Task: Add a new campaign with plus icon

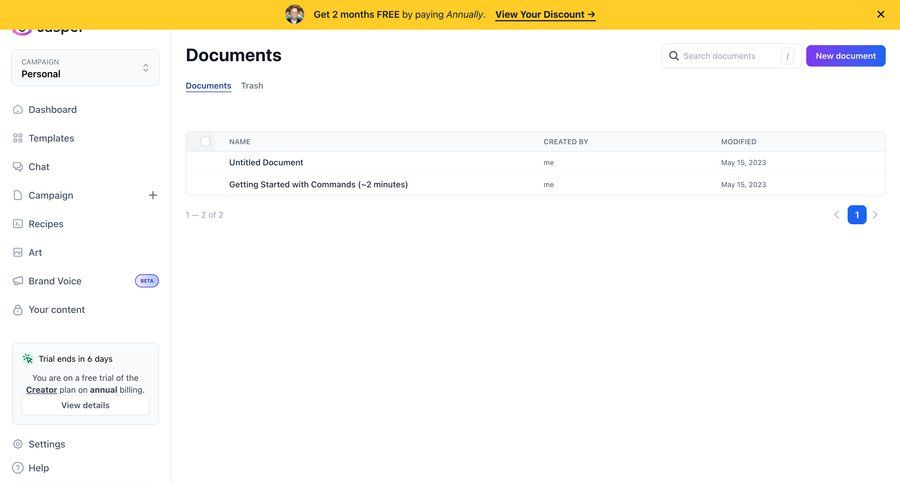Action: 153,195
